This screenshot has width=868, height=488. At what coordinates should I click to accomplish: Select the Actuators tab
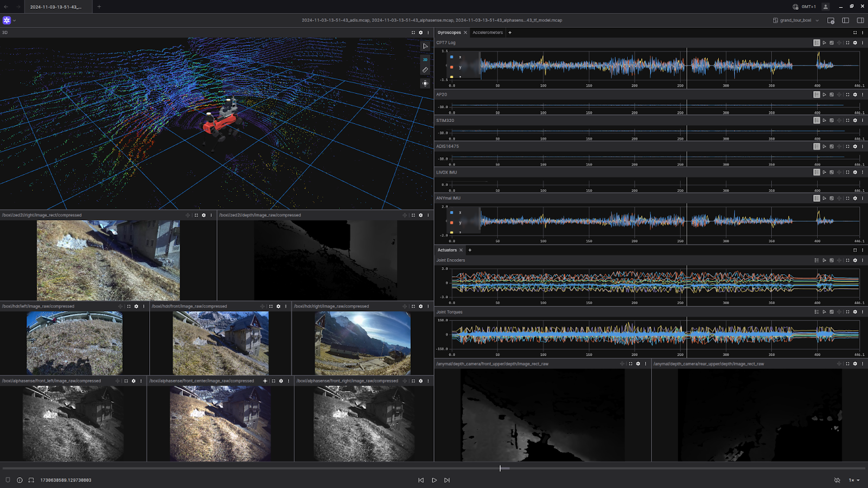447,250
